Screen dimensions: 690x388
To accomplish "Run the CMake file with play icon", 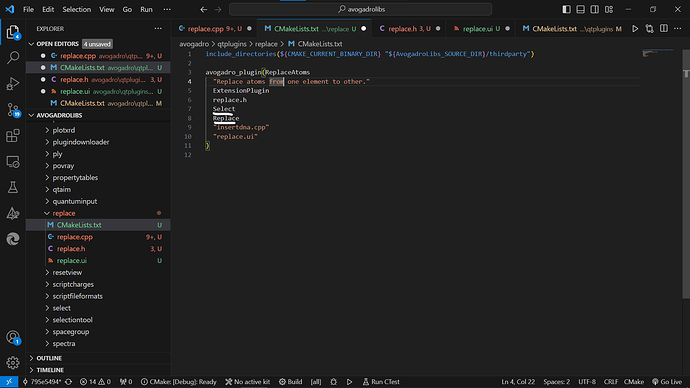I will click(x=635, y=29).
